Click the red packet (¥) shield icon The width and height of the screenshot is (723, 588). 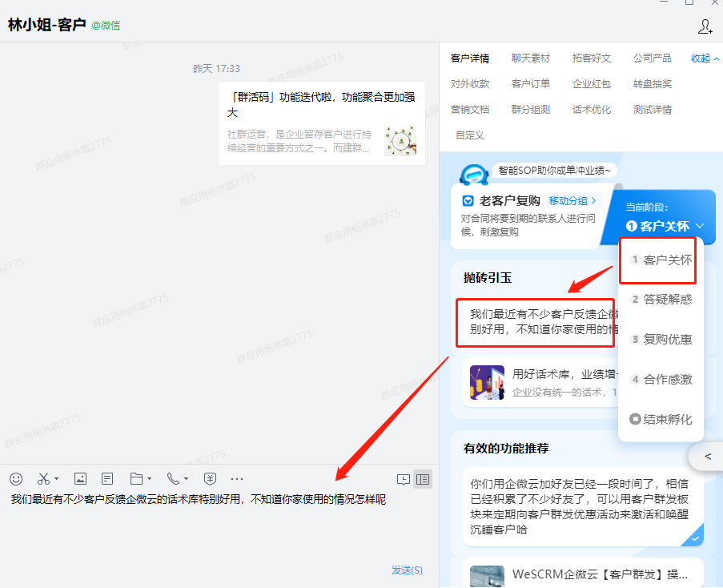coord(210,479)
